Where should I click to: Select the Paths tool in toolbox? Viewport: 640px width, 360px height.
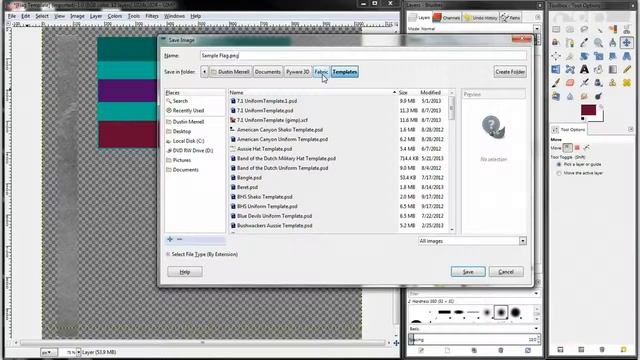pyautogui.click(x=570, y=42)
